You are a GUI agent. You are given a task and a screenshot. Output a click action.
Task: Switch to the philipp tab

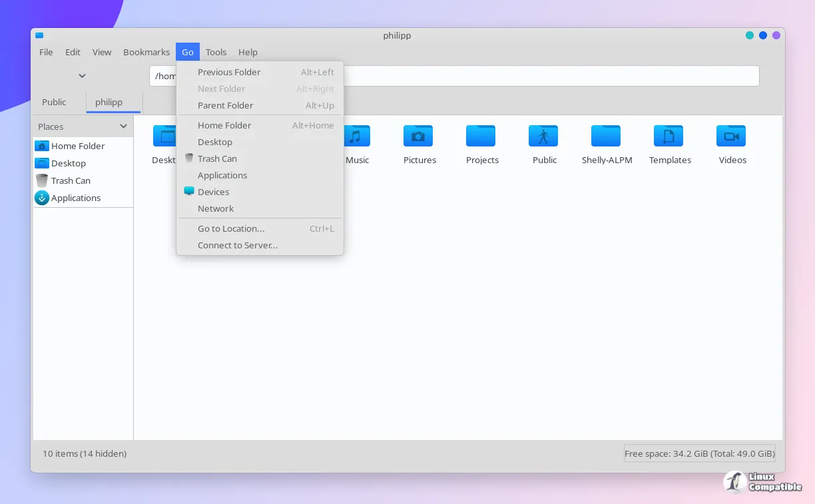(x=113, y=102)
